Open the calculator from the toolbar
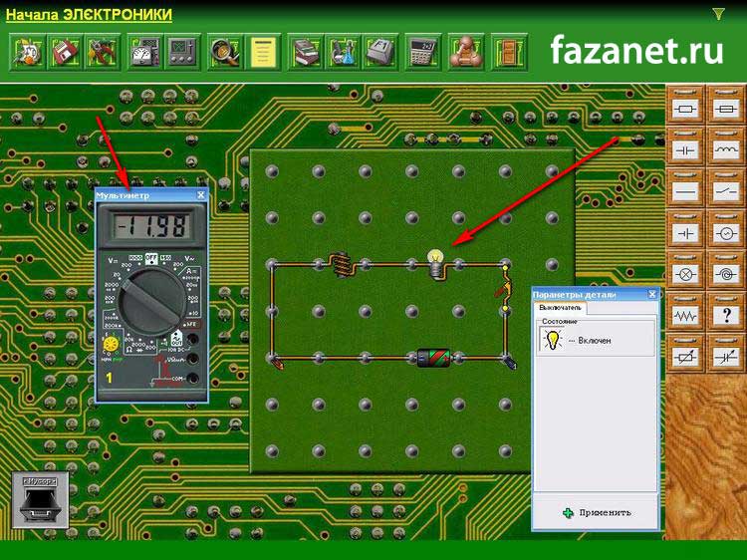 click(422, 51)
